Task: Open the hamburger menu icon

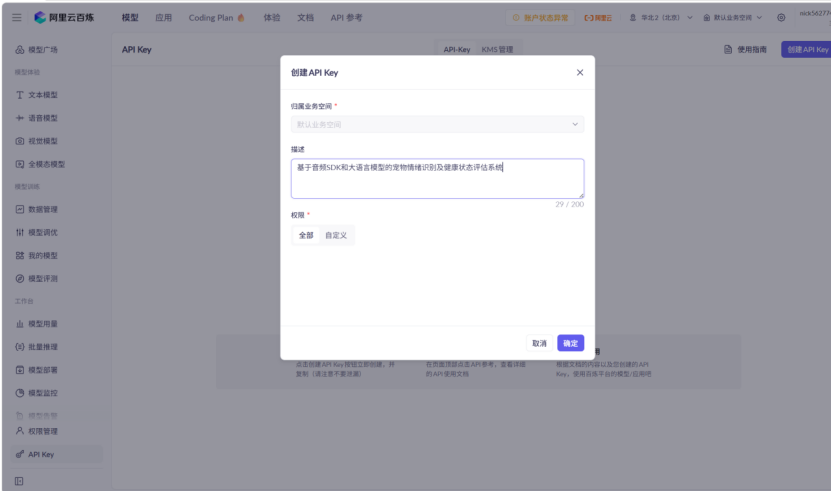Action: (x=17, y=17)
